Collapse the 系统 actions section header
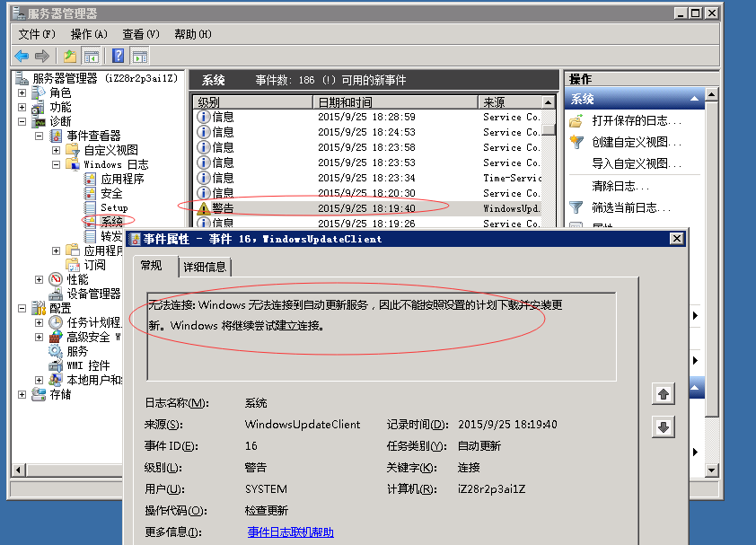The image size is (756, 545). pos(694,100)
